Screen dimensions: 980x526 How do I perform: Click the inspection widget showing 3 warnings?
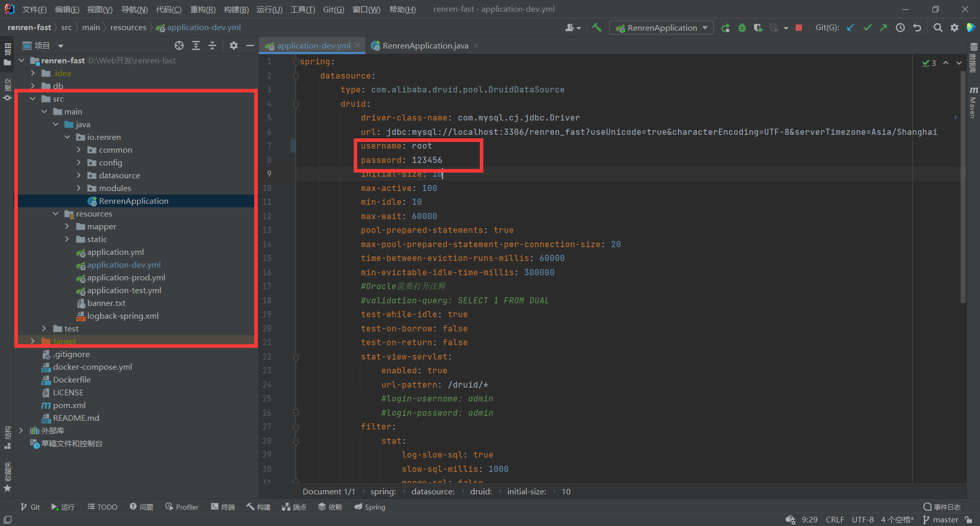929,63
